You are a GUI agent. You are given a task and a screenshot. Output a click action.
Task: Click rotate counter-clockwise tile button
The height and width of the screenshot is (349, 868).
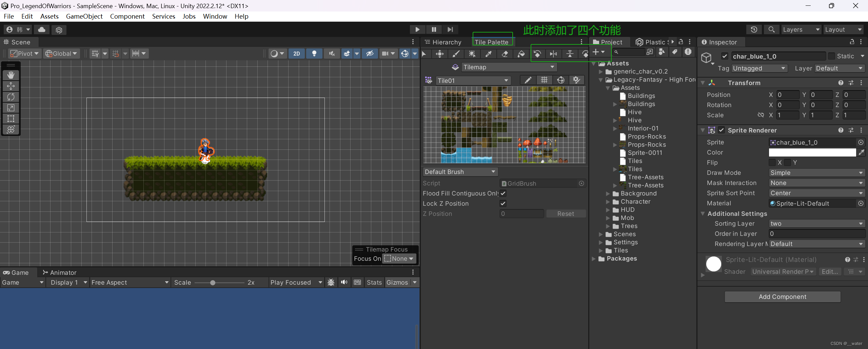point(537,54)
